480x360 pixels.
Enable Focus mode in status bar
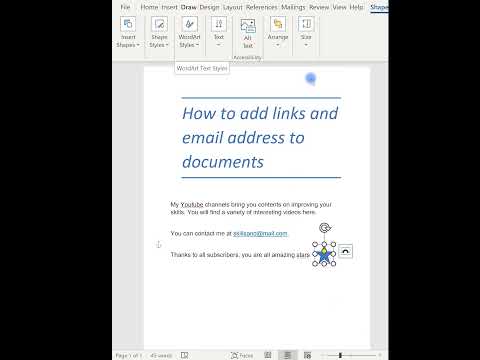tap(242, 355)
